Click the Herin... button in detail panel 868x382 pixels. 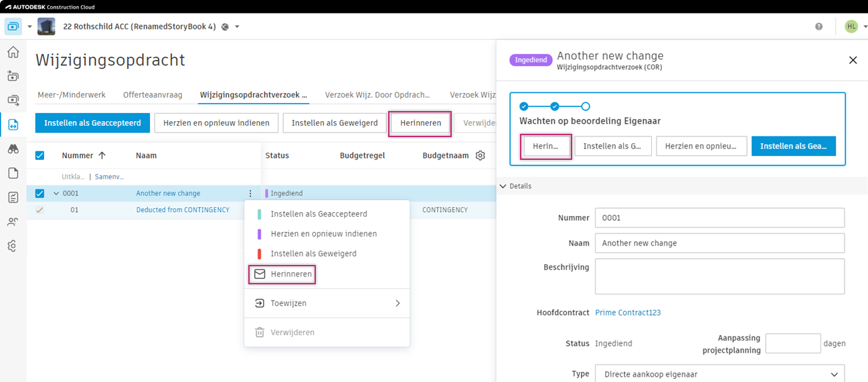[545, 146]
